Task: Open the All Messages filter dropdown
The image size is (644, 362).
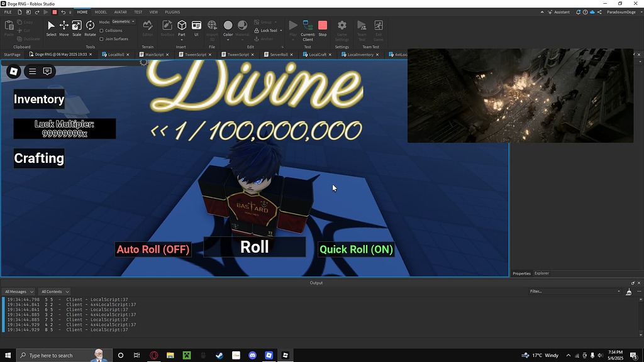Action: click(18, 291)
